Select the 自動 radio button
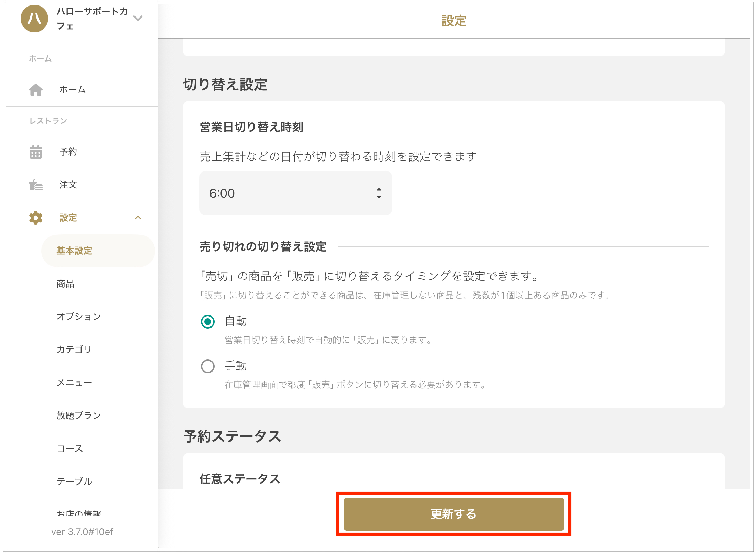Viewport: 756px width, 554px height. pos(208,322)
